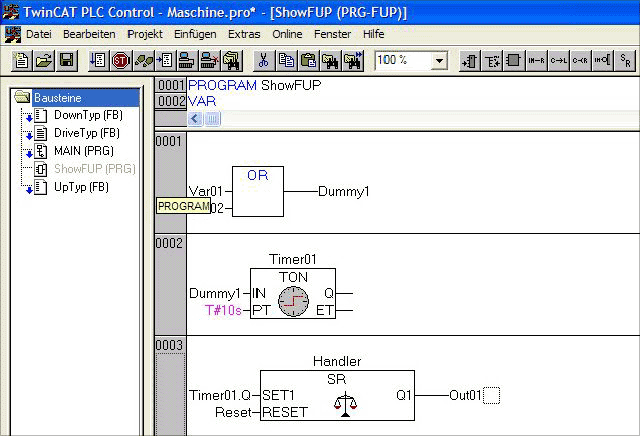The image size is (640, 436).
Task: Open the Bearbeiten menu
Action: pos(89,34)
